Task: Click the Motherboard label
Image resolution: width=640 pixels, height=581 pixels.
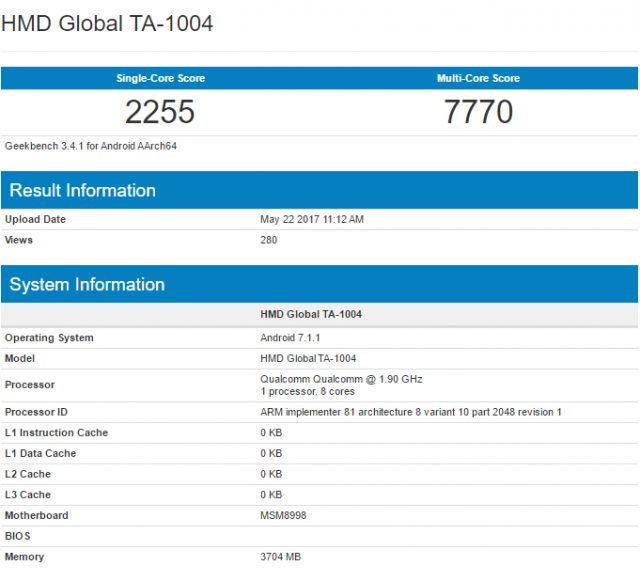Action: [x=36, y=516]
